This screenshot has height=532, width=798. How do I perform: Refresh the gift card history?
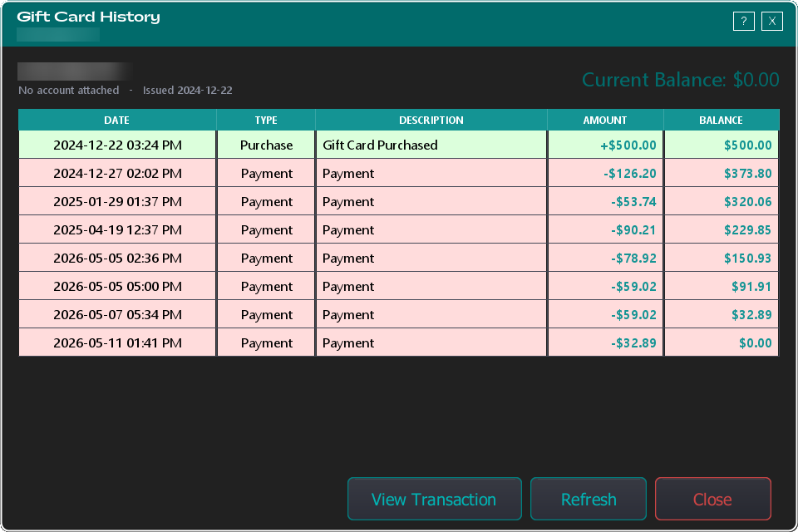(x=589, y=499)
